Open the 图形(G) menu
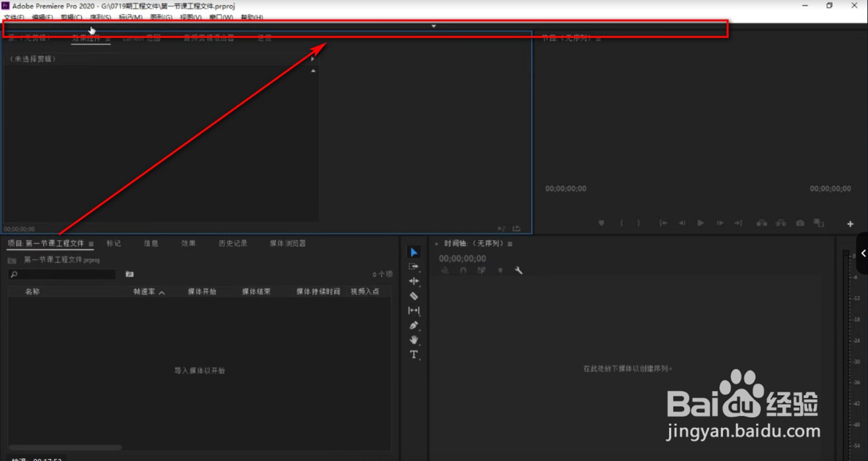This screenshot has width=868, height=461. coord(161,17)
